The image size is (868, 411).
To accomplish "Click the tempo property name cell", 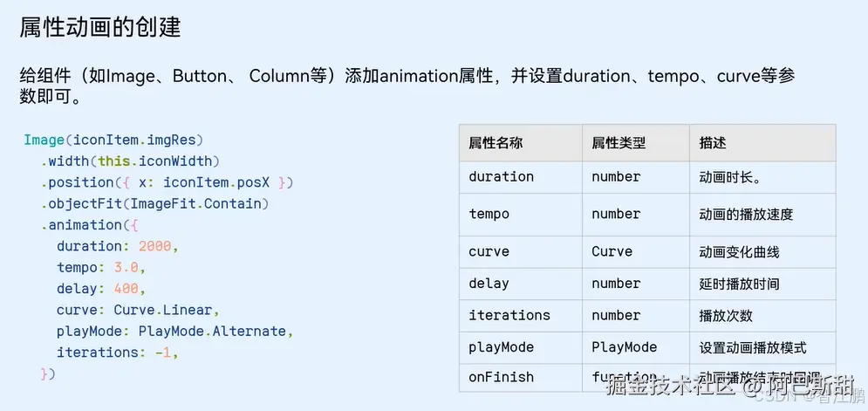I will [489, 214].
